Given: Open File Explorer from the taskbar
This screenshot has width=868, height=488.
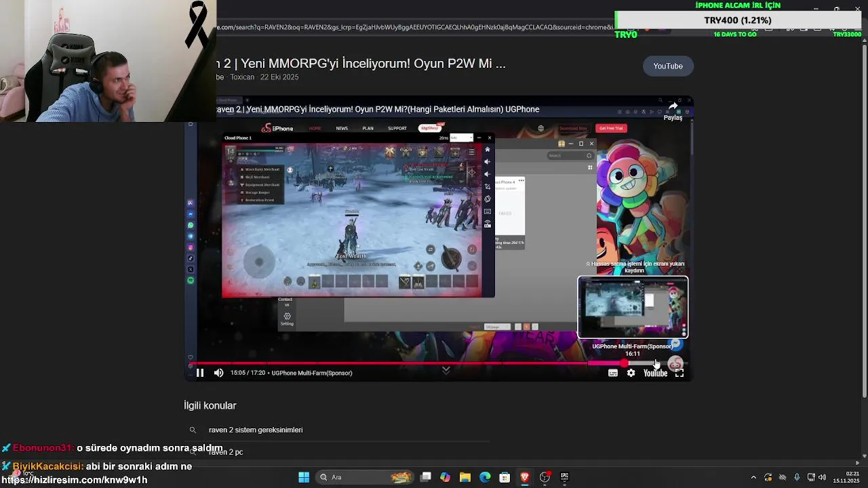Looking at the screenshot, I should pos(465,477).
